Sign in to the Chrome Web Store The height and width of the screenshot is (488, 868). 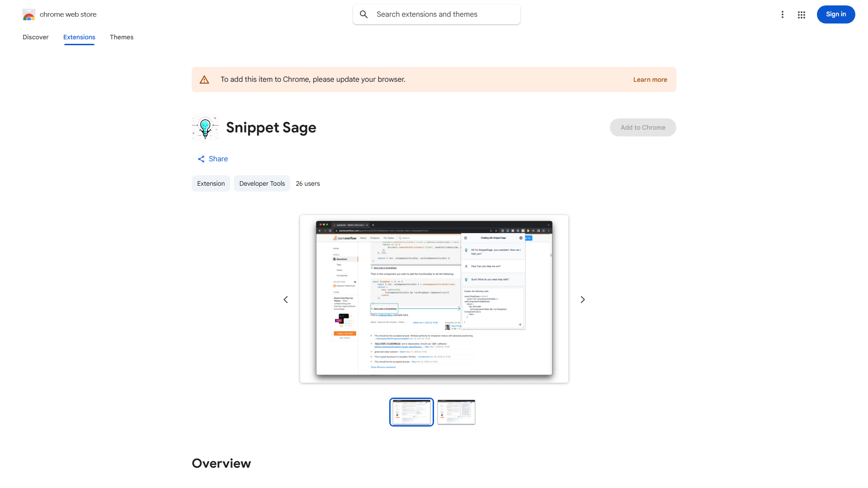coord(835,14)
